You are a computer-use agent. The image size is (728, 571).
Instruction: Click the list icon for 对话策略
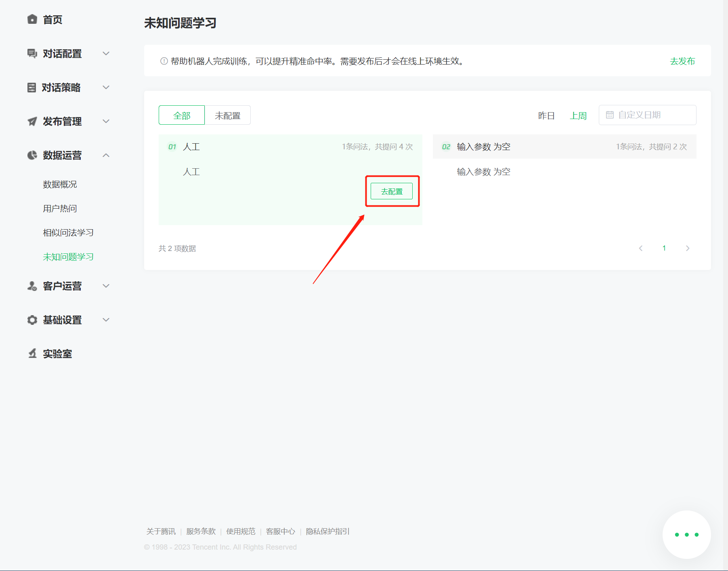[x=31, y=87]
